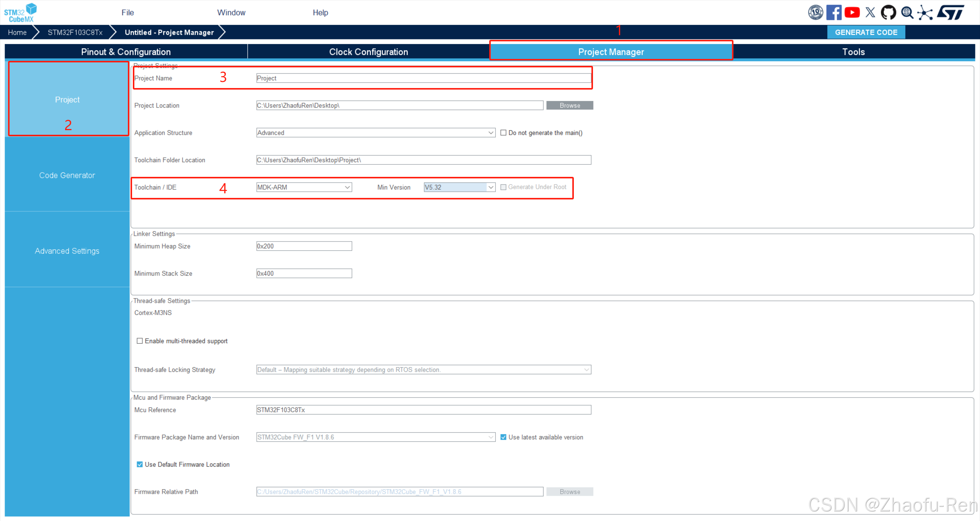The image size is (980, 521).
Task: Open the Facebook page icon
Action: 834,13
